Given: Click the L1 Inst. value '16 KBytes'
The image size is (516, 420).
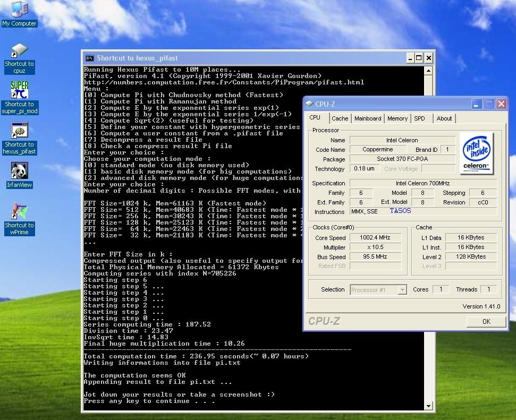Looking at the screenshot, I should pos(471,247).
